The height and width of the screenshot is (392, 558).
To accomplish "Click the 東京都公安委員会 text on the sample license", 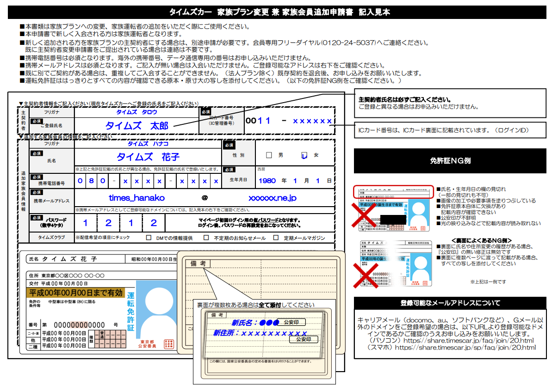I will pyautogui.click(x=148, y=344).
